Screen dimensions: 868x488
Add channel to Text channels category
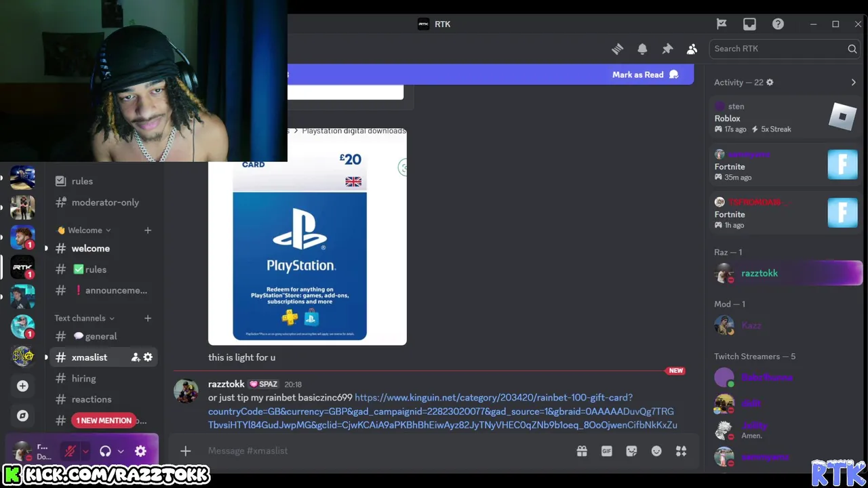coord(147,318)
